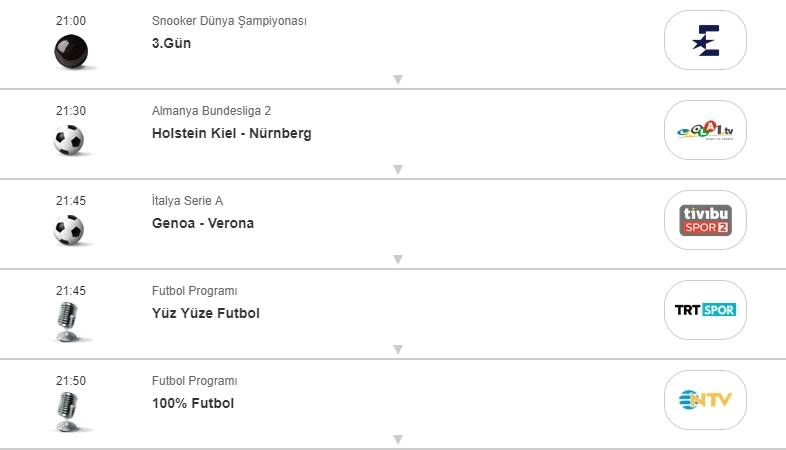The image size is (786, 450).
Task: Open the Tivibu Spor 2 channel logo
Action: [705, 220]
